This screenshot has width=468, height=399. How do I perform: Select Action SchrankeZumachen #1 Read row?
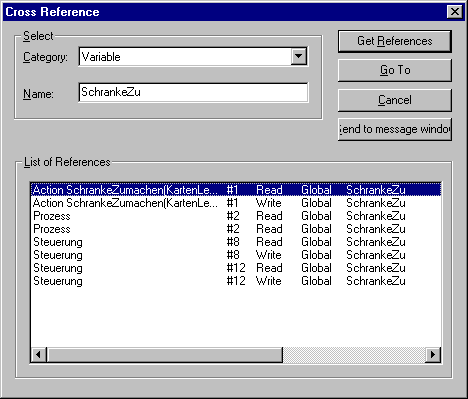click(236, 190)
